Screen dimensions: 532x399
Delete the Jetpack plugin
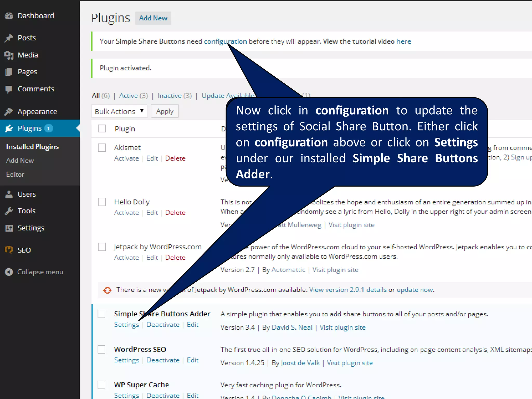175,258
